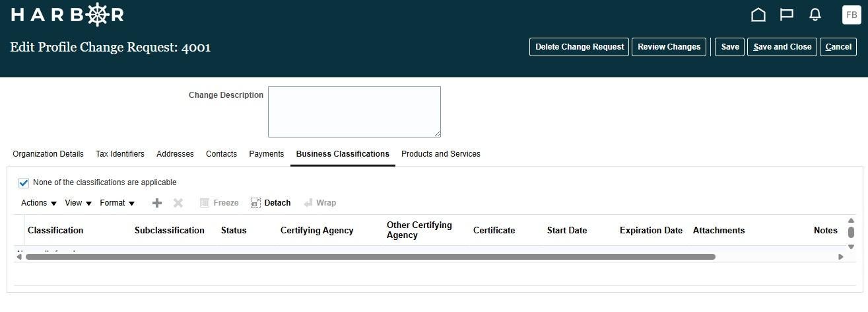Switch to Tax Identifiers tab
Image resolution: width=868 pixels, height=312 pixels.
[120, 154]
